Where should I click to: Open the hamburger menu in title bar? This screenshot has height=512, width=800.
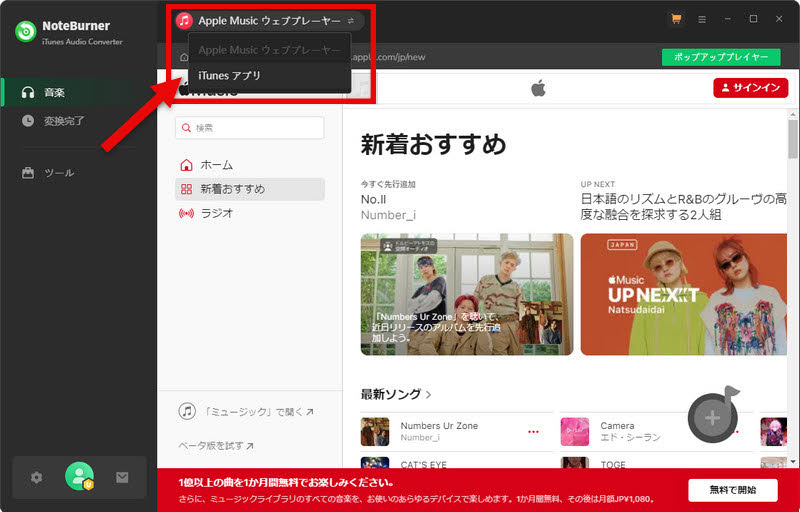point(702,19)
